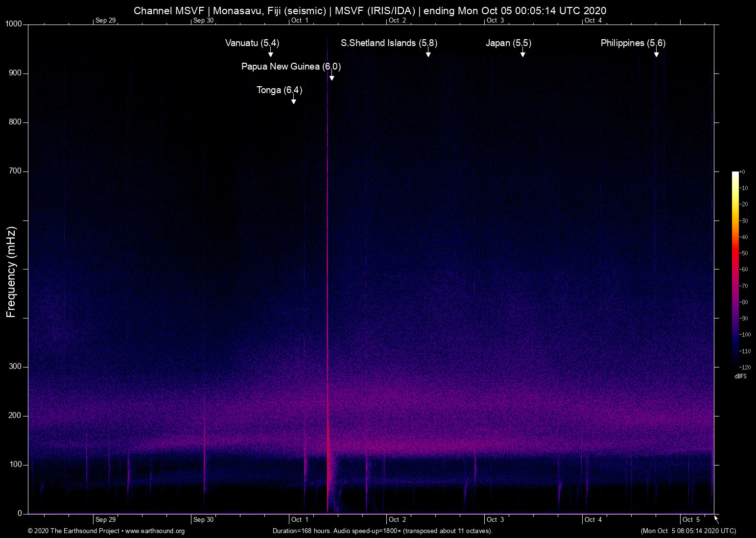Click the Frequency (mHz) axis title
The width and height of the screenshot is (756, 538).
click(11, 272)
